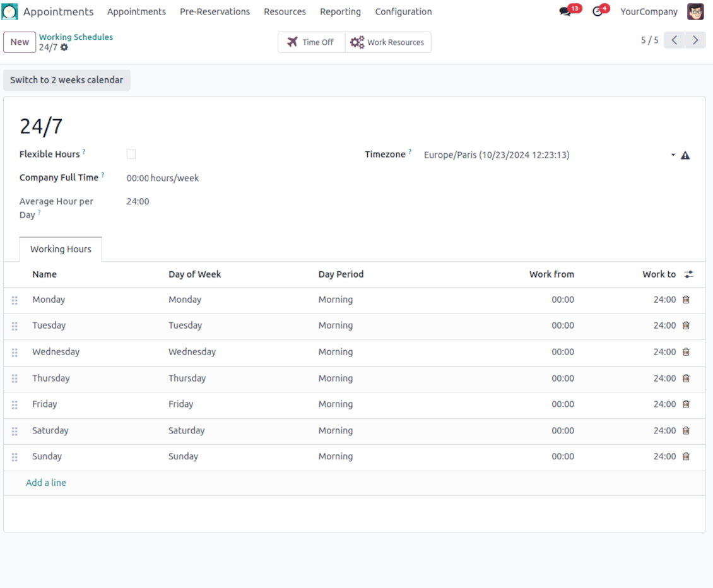Open the column settings adjust icon
The image size is (713, 588).
point(688,274)
